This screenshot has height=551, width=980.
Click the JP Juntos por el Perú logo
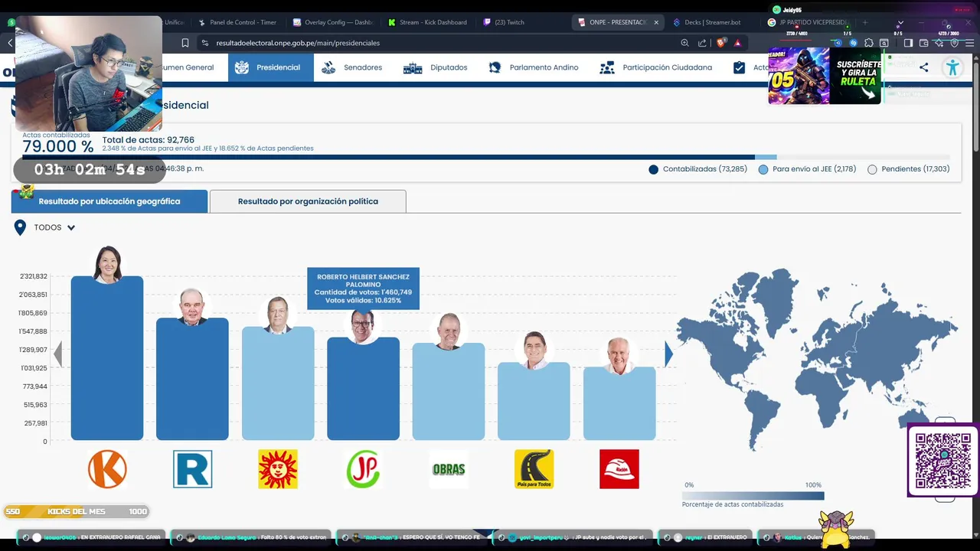pyautogui.click(x=363, y=469)
